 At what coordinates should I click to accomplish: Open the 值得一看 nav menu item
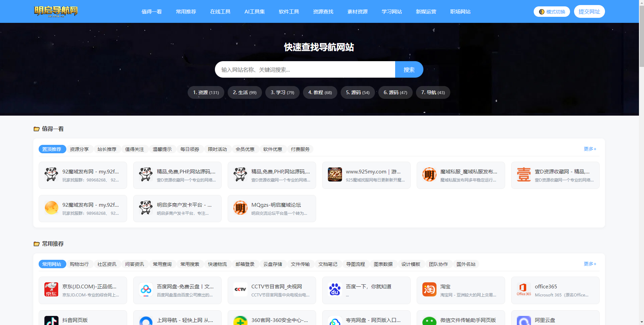152,11
